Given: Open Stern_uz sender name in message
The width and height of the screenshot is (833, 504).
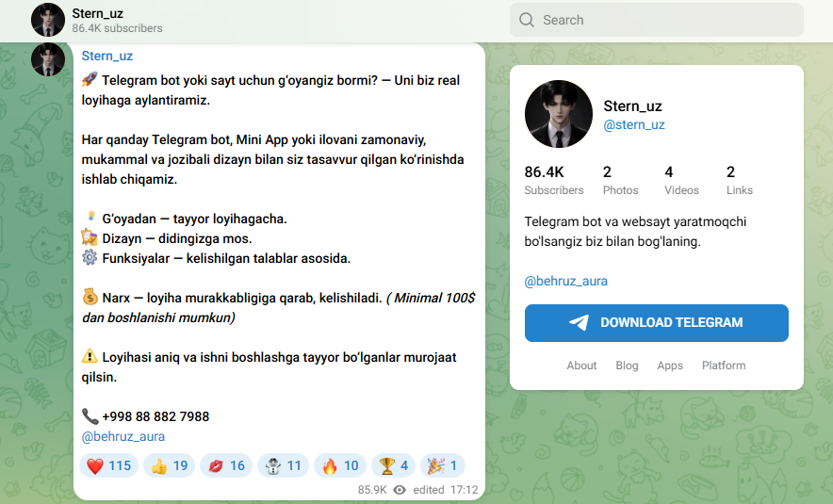Looking at the screenshot, I should (x=106, y=56).
